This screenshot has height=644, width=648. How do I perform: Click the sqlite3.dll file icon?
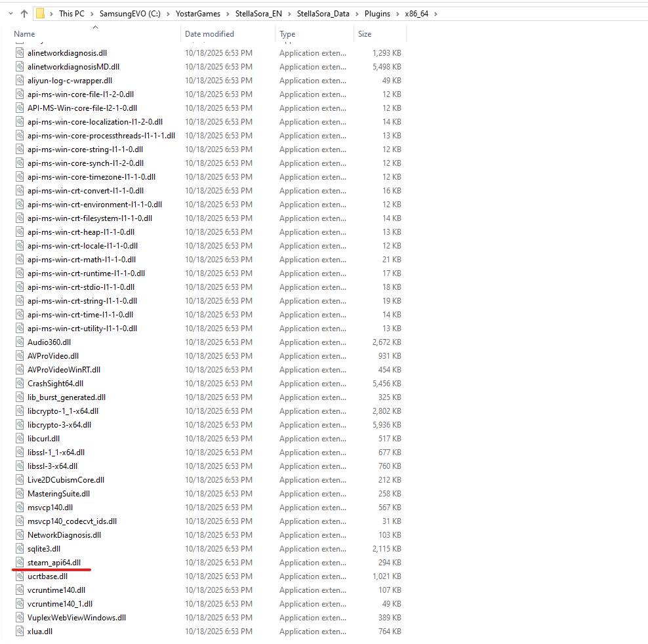pyautogui.click(x=20, y=548)
